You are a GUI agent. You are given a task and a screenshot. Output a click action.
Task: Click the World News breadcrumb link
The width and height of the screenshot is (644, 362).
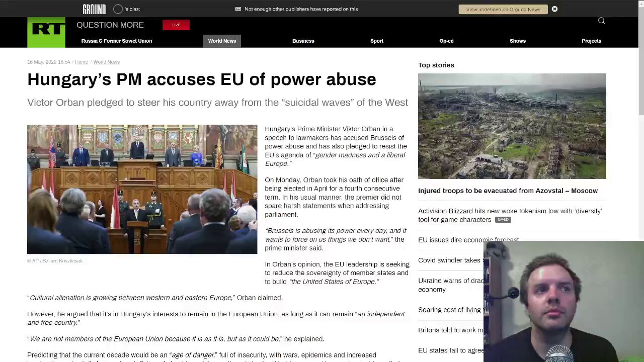(x=107, y=62)
